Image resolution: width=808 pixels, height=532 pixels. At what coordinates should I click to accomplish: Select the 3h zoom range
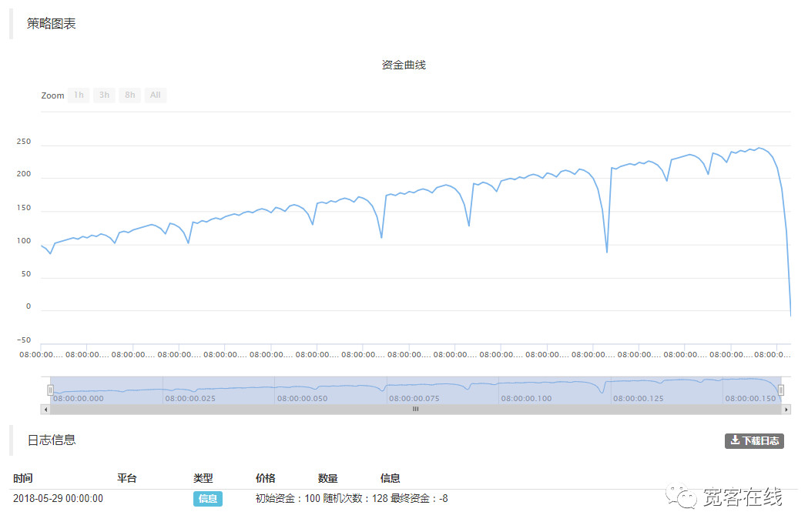[x=104, y=95]
